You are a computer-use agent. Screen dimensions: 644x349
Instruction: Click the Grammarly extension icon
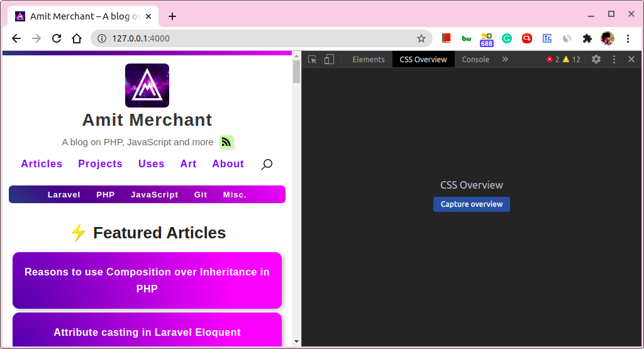[x=507, y=38]
